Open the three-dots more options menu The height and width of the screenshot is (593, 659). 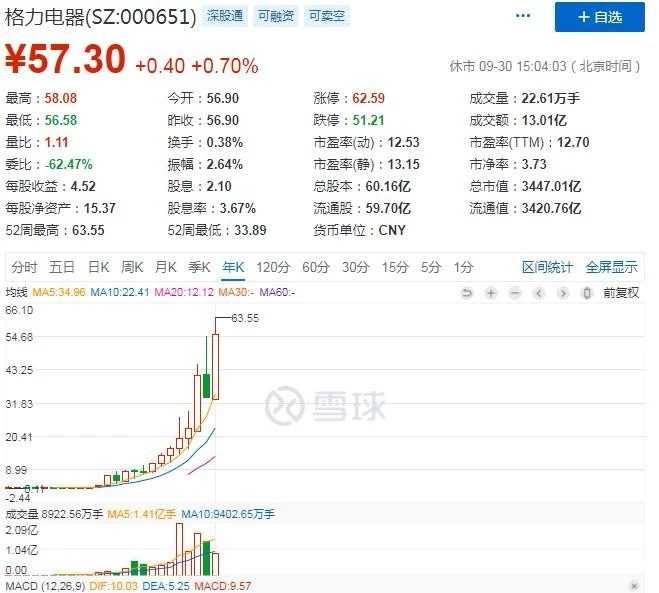click(x=523, y=16)
